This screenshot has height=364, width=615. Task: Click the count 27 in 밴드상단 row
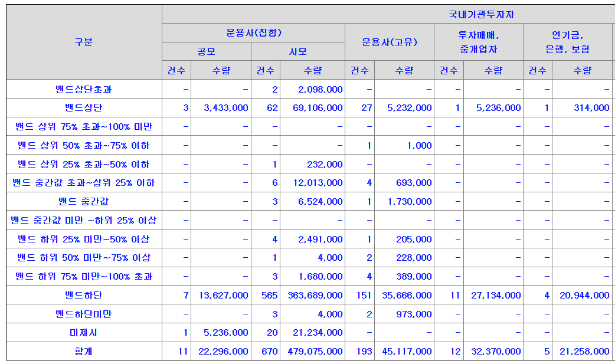(367, 108)
